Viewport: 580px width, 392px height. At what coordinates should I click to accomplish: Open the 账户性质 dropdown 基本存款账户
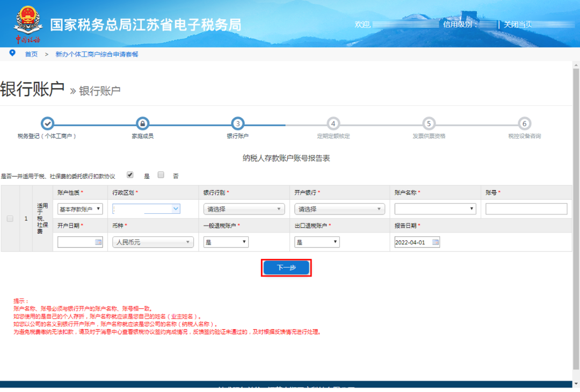(x=80, y=209)
